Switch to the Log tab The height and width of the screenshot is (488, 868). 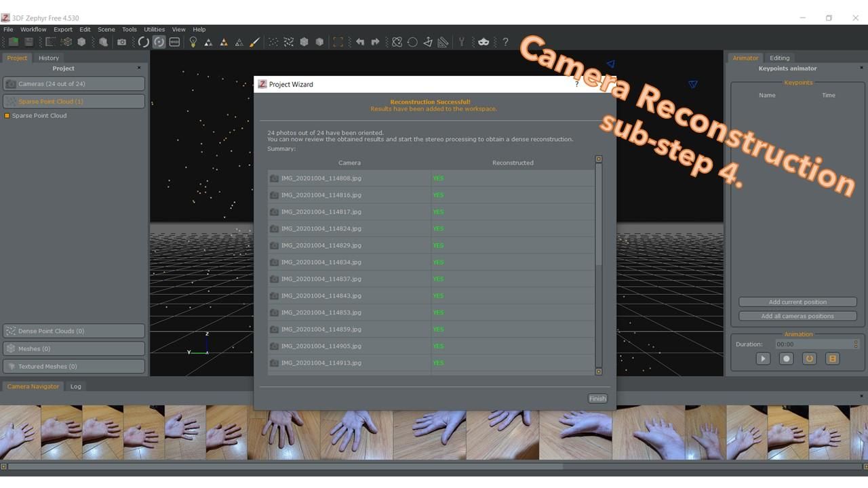(75, 386)
